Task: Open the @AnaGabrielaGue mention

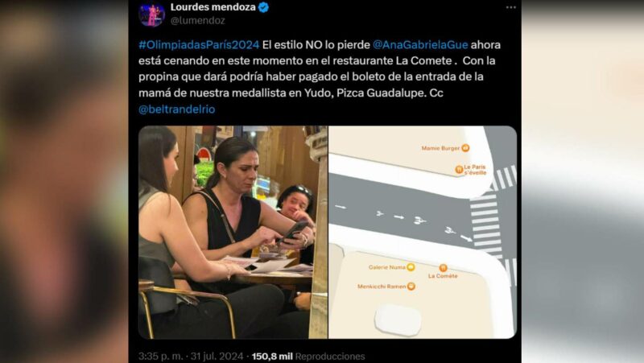Action: coord(420,45)
